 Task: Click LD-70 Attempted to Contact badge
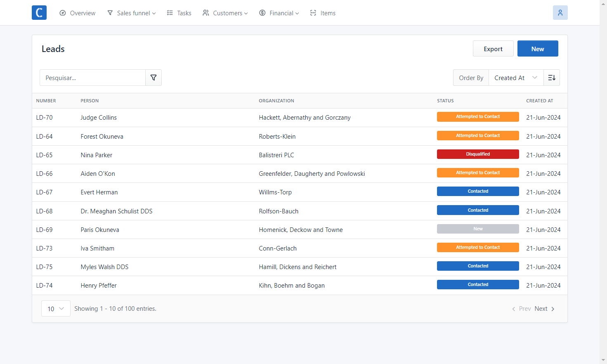pos(478,117)
